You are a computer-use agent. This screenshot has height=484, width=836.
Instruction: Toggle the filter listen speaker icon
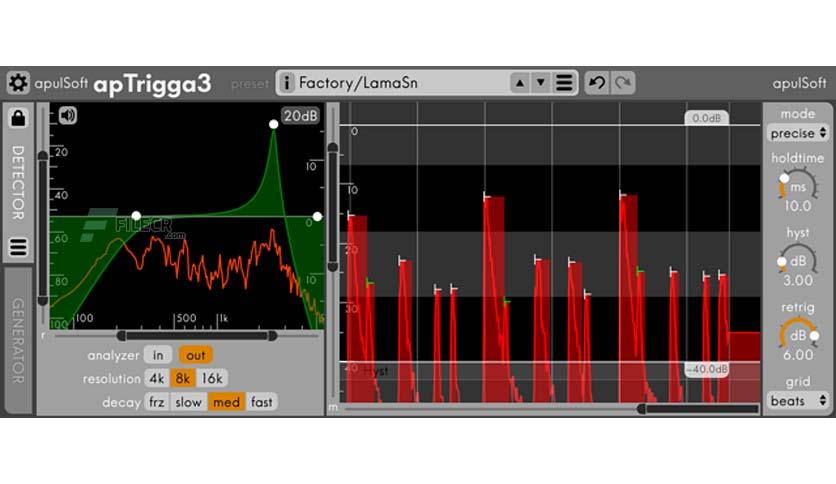[68, 115]
